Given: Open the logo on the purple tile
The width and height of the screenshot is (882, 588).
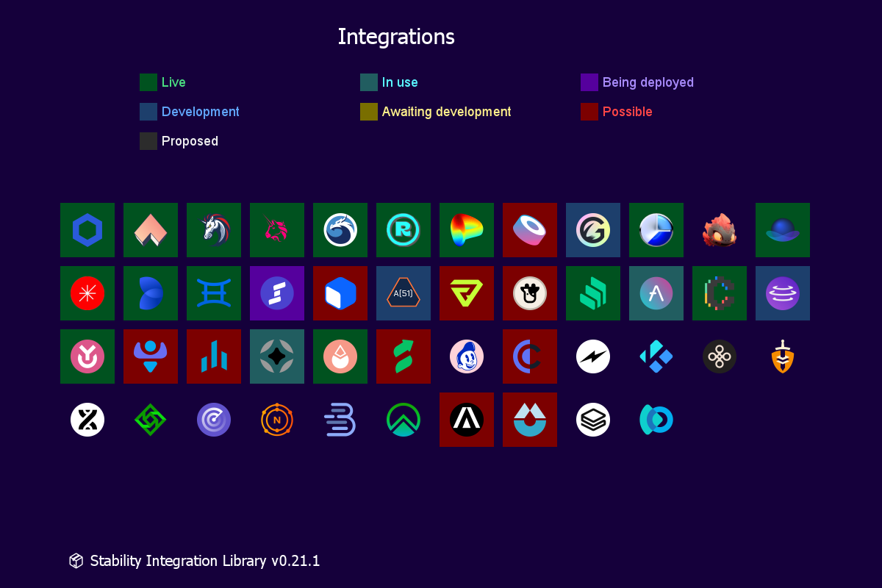Looking at the screenshot, I should coord(277,293).
